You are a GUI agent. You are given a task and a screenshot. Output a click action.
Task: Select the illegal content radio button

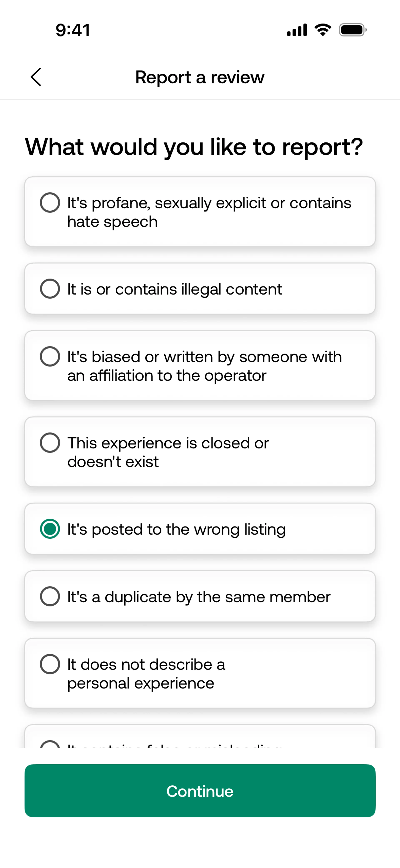tap(50, 289)
